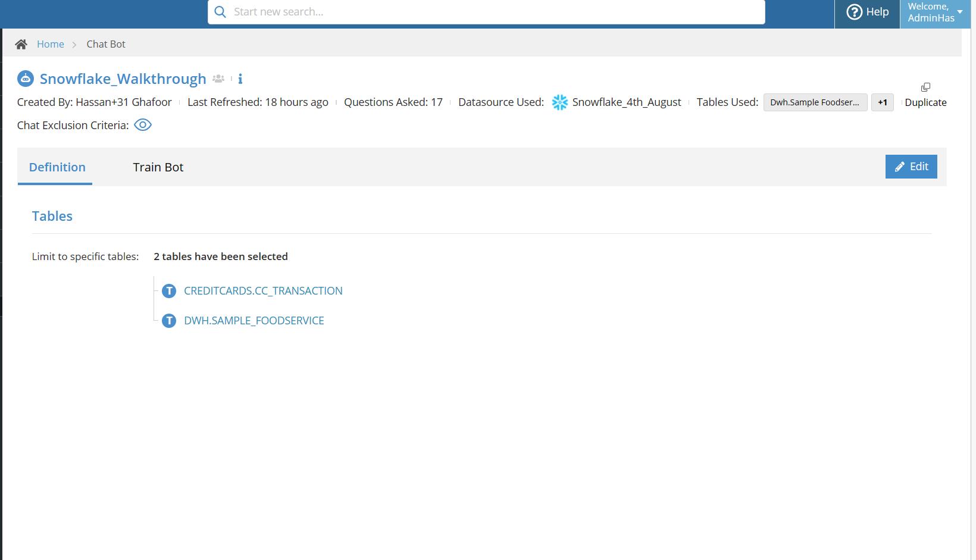Open Help with the question mark icon
This screenshot has height=560, width=976.
[x=854, y=12]
